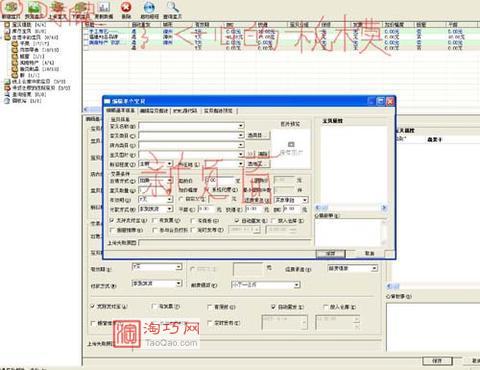Select 库存宝贝 in the left tree
The width and height of the screenshot is (480, 370).
(x=26, y=31)
